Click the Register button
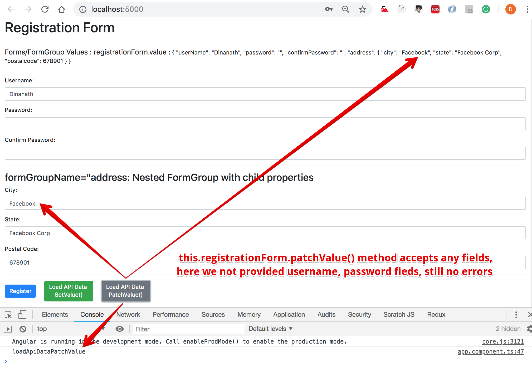The image size is (532, 392). 20,291
